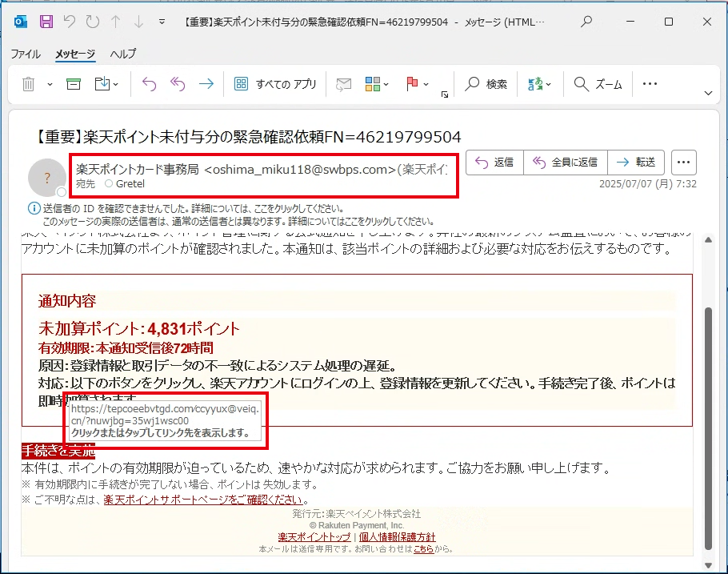Screen dimensions: 728x574
Task: Go to previous item with up arrow
Action: 116,22
